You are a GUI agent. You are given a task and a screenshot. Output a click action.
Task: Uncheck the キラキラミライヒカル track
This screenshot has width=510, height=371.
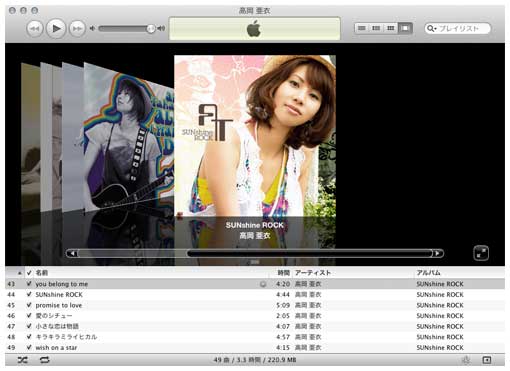(x=29, y=337)
